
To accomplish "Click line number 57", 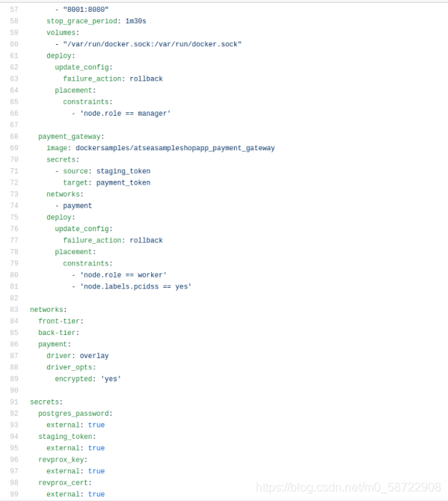I will [14, 10].
